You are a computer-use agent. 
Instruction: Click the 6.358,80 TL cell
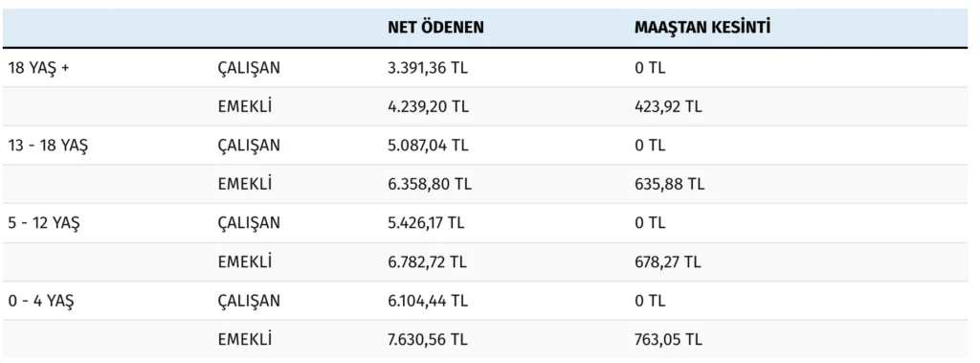[x=430, y=184]
